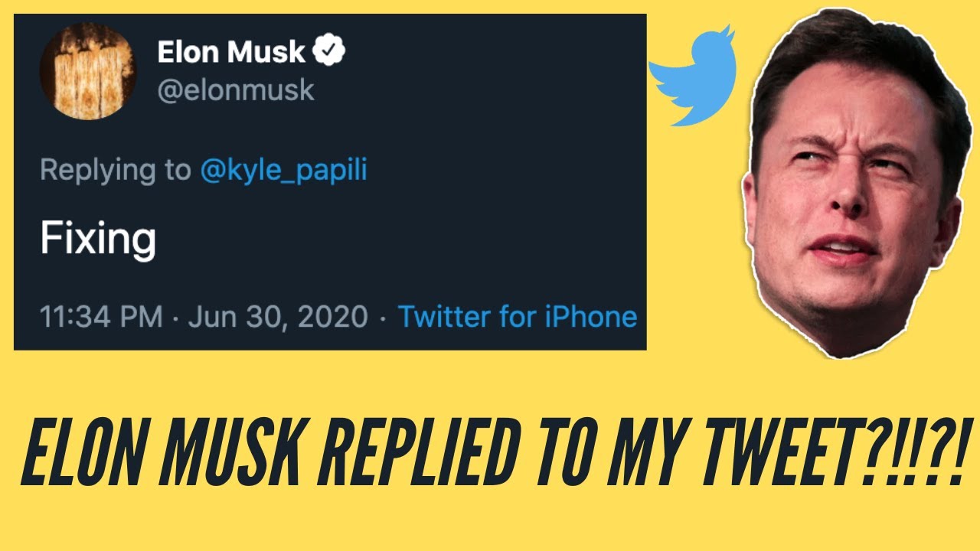This screenshot has width=980, height=551.
Task: Open the @elonmusk handle
Action: point(236,90)
